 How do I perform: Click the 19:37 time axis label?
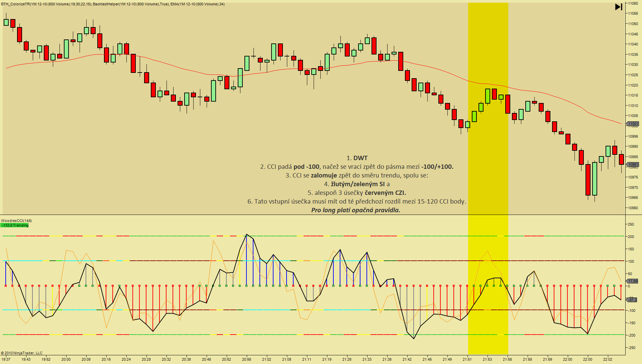[6, 359]
